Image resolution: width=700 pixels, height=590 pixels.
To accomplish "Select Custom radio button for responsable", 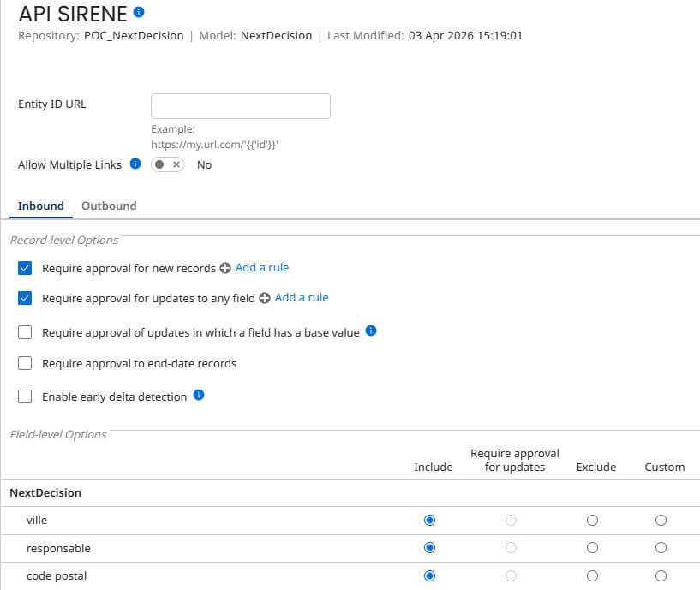I will pos(661,547).
